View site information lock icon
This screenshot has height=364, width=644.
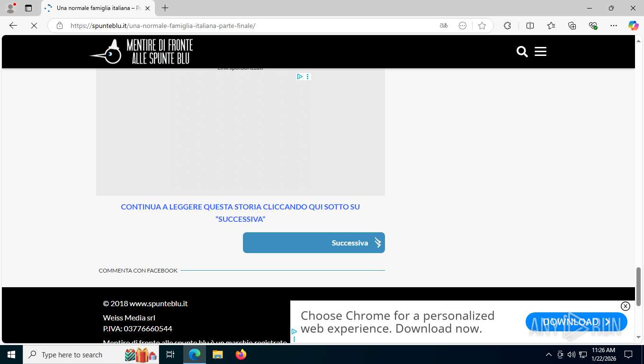click(x=60, y=26)
